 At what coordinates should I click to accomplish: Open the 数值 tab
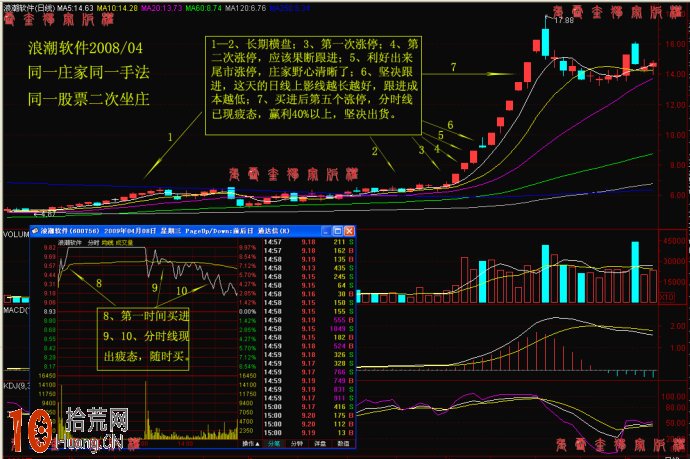pyautogui.click(x=343, y=443)
